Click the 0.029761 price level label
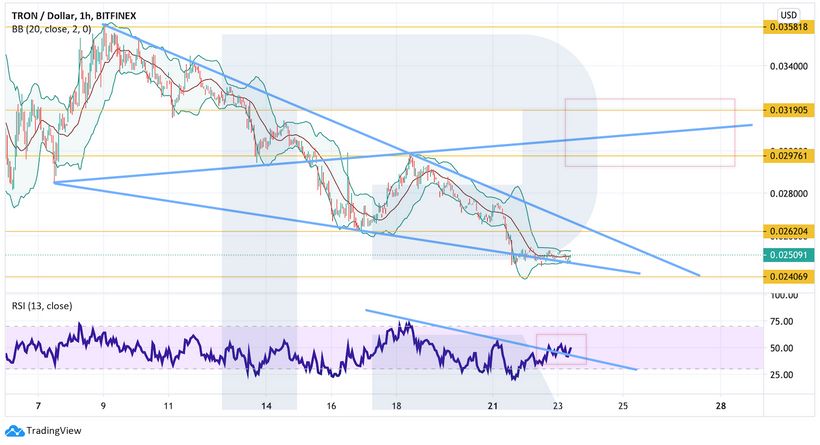 point(786,155)
